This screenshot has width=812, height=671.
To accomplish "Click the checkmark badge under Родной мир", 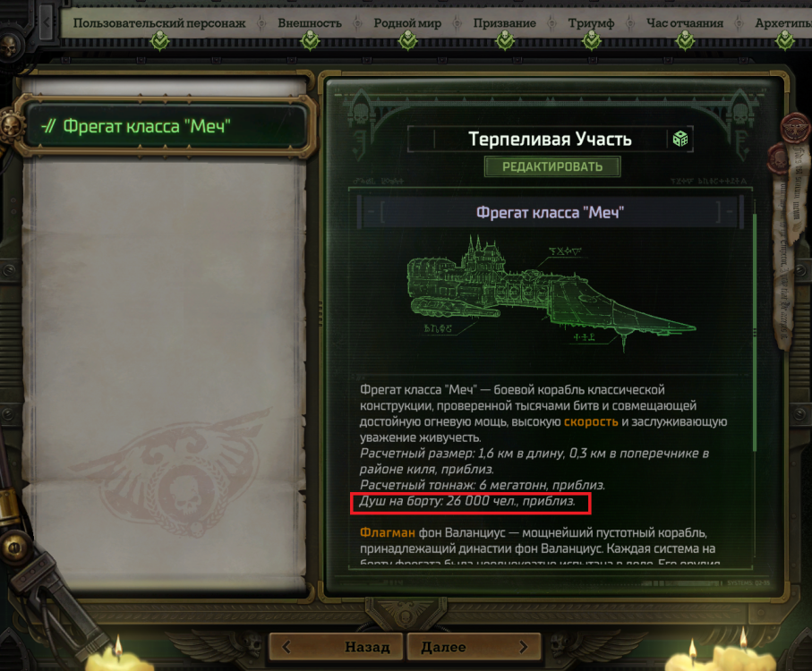I will tap(408, 40).
